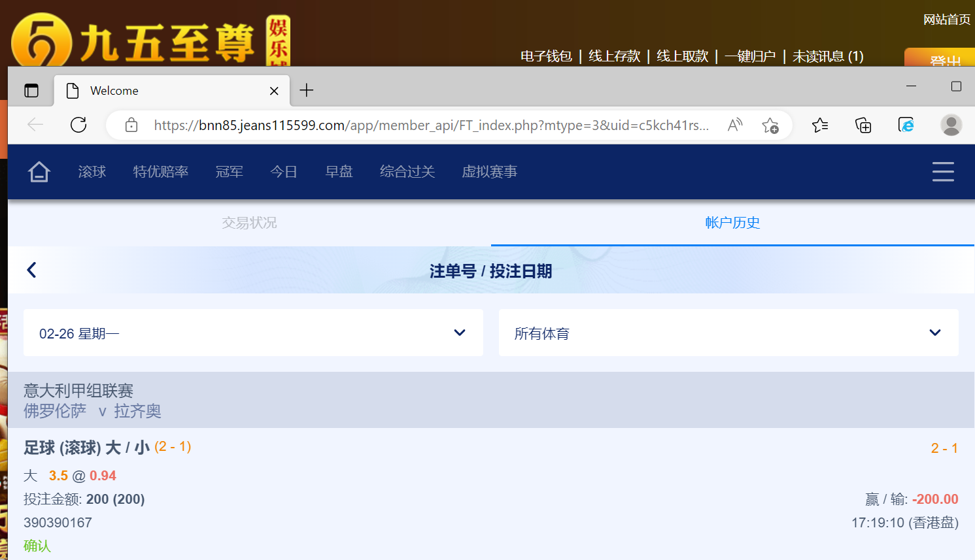Expand the 02-26 星期一 date dropdown
Screen dimensions: 975x560
point(253,333)
